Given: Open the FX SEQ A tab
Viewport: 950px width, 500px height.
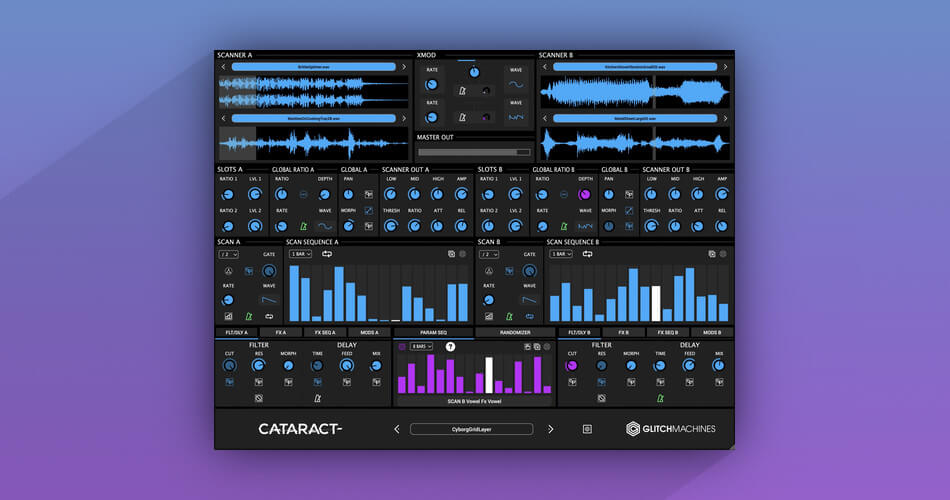Looking at the screenshot, I should pyautogui.click(x=325, y=333).
